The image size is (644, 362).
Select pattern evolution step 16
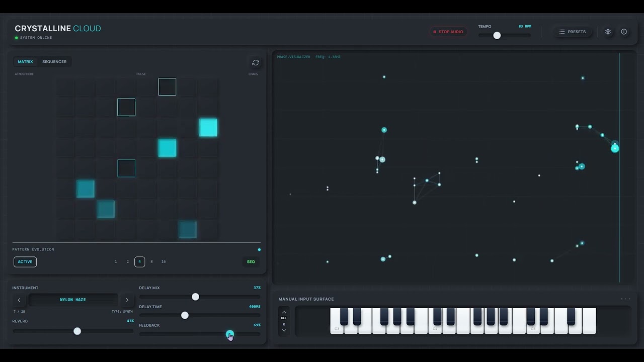point(164,261)
